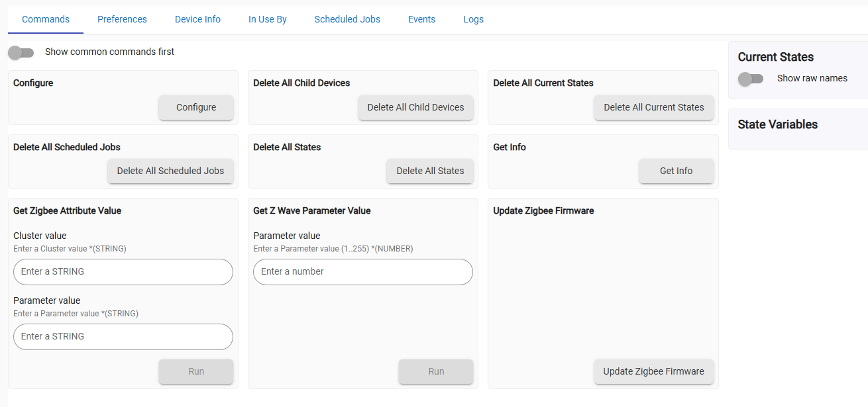Screen dimensions: 868x407
Task: Go to In Use By tab
Action: pyautogui.click(x=267, y=19)
